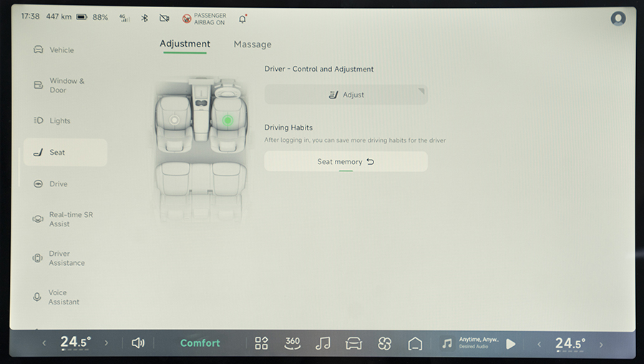Open Driver Assistance in sidebar
This screenshot has height=364, width=644.
(66, 258)
